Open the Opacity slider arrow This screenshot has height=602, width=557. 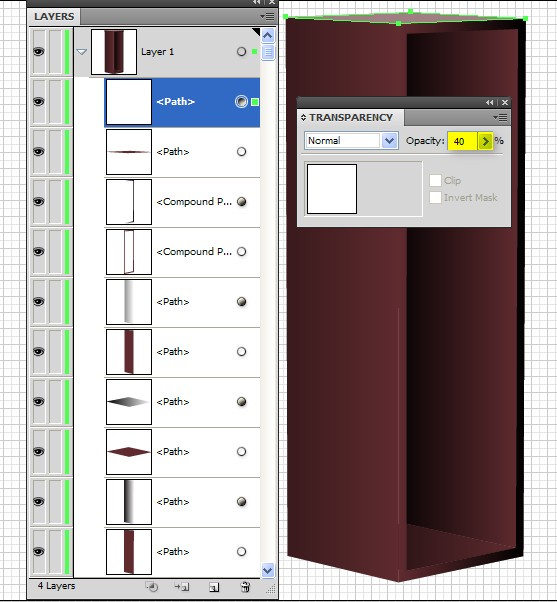click(x=485, y=141)
